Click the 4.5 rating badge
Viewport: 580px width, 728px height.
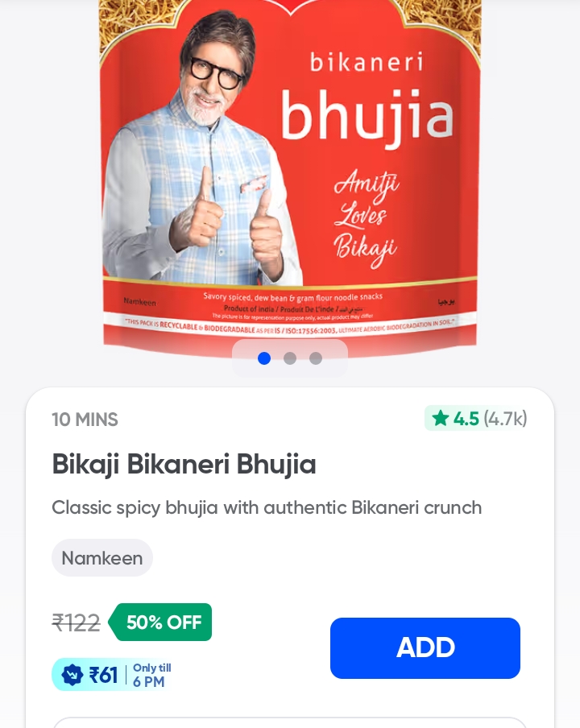tap(476, 418)
